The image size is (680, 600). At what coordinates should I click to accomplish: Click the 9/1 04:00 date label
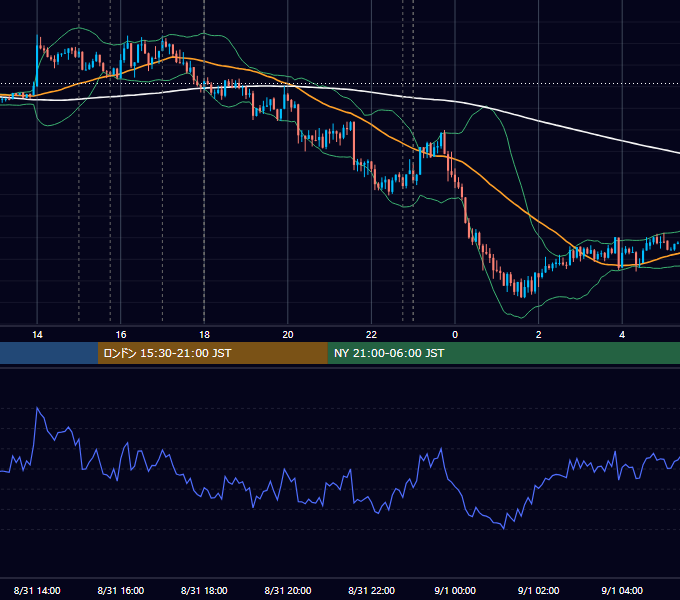coord(622,590)
